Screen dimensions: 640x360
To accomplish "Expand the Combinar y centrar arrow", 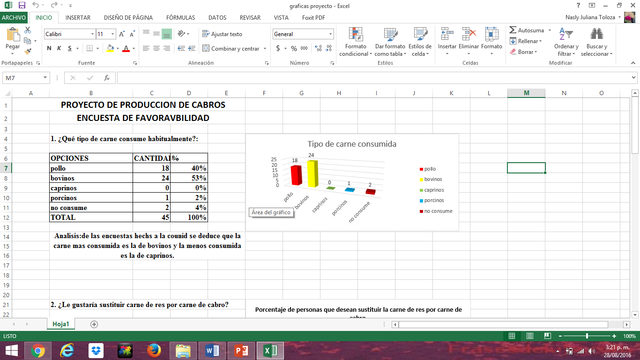I will click(265, 49).
